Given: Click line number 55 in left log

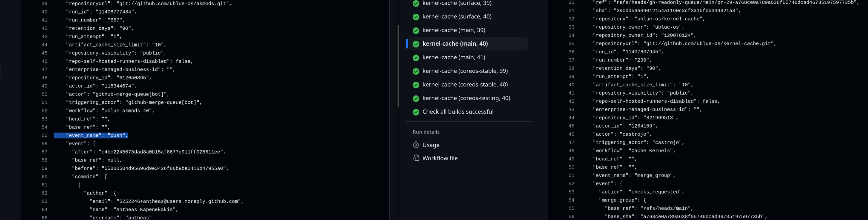Looking at the screenshot, I should pyautogui.click(x=44, y=135).
